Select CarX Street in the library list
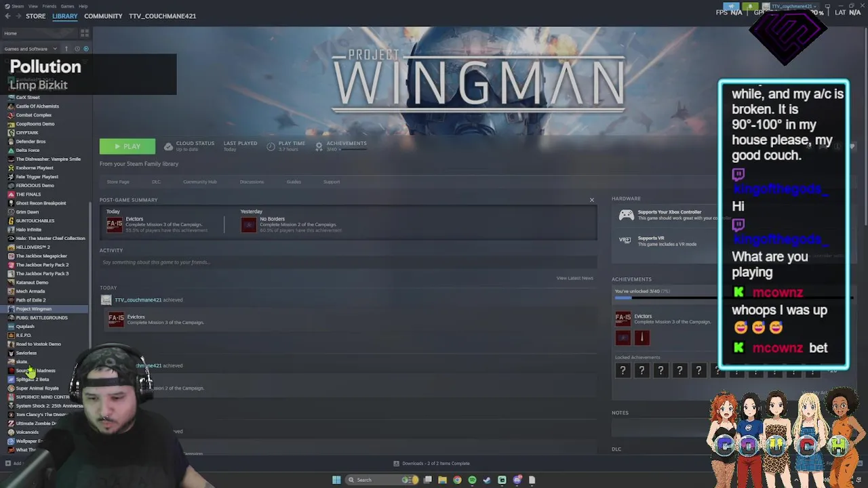The height and width of the screenshot is (488, 868). [28, 98]
